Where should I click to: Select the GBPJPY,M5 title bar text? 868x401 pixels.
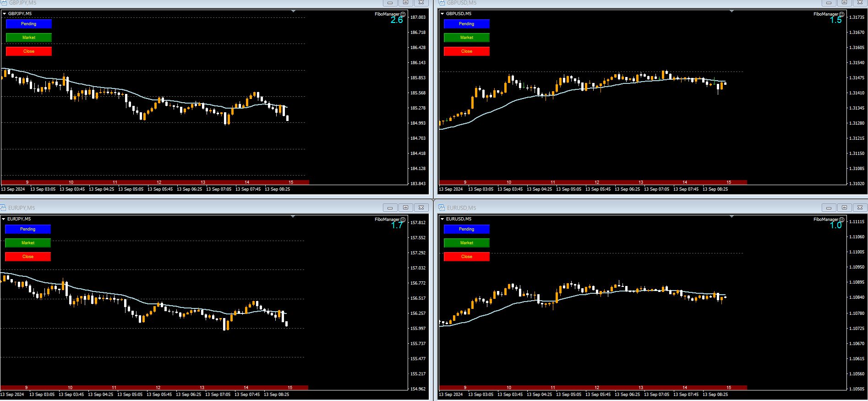click(22, 3)
